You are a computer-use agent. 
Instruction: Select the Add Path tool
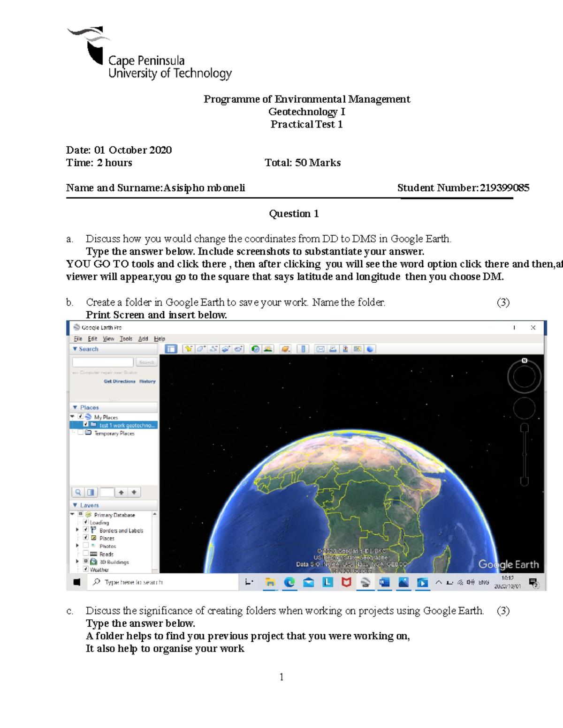[214, 349]
